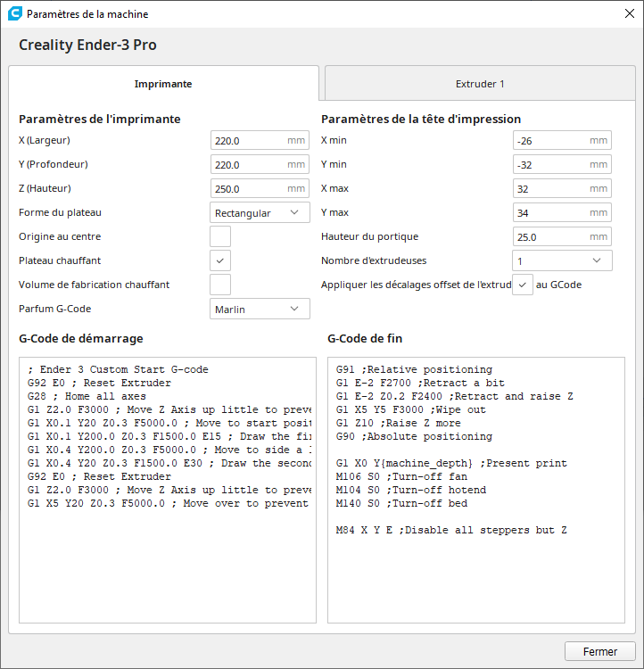Screen dimensions: 644x669
Task: Click the 'G1 X0 Y{machine_depth}' line
Action: point(451,463)
